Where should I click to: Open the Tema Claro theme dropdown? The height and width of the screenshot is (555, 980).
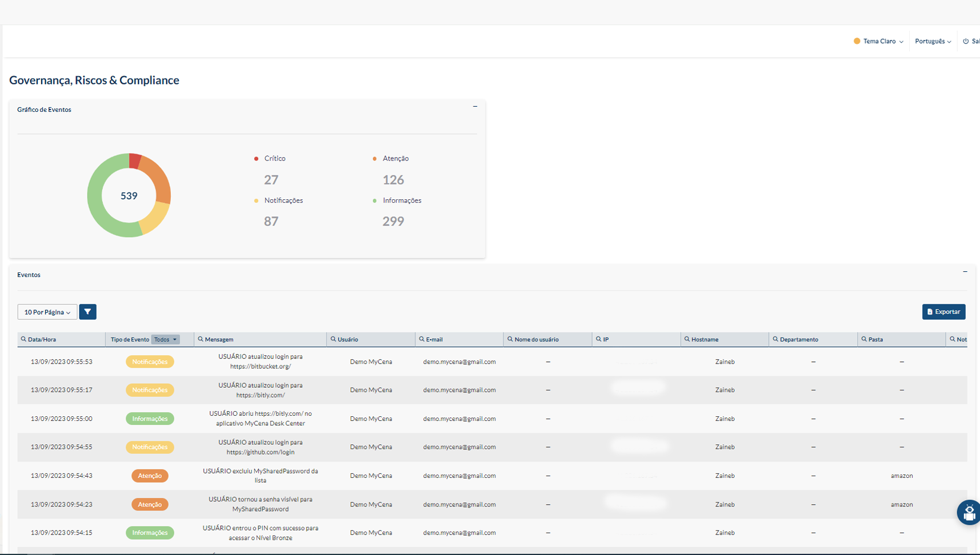point(878,41)
